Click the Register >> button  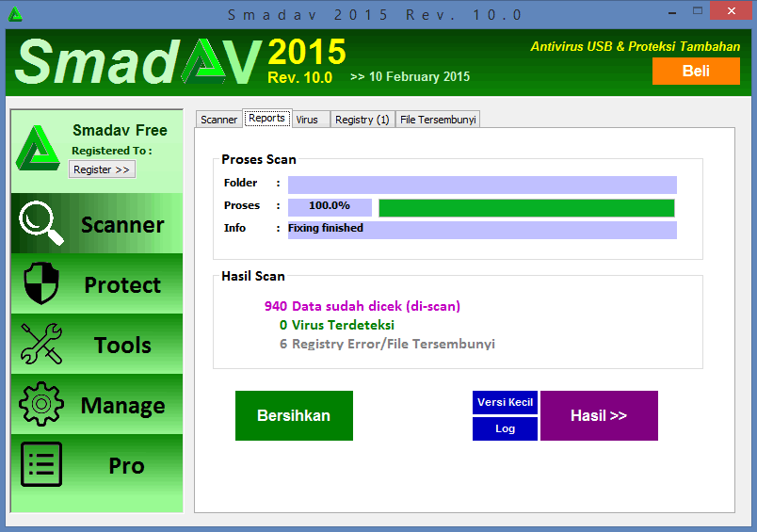pos(102,169)
